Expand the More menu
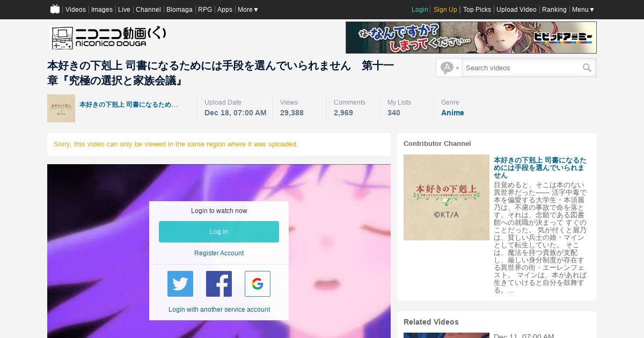 tap(248, 10)
